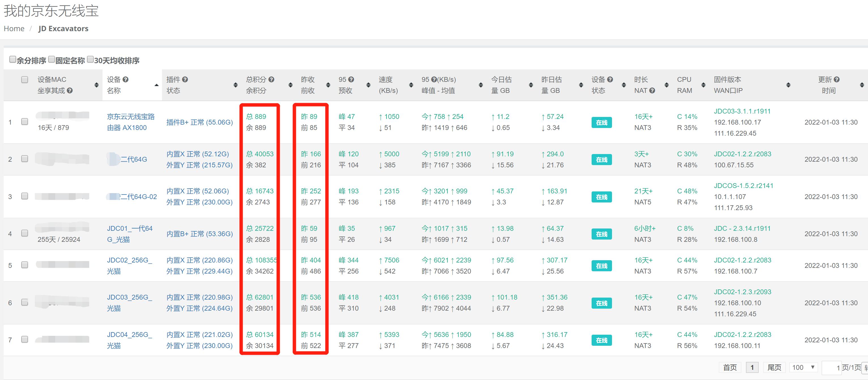Toggle sorting on the 设备名称 column
Image resolution: width=868 pixels, height=380 pixels.
(x=156, y=85)
